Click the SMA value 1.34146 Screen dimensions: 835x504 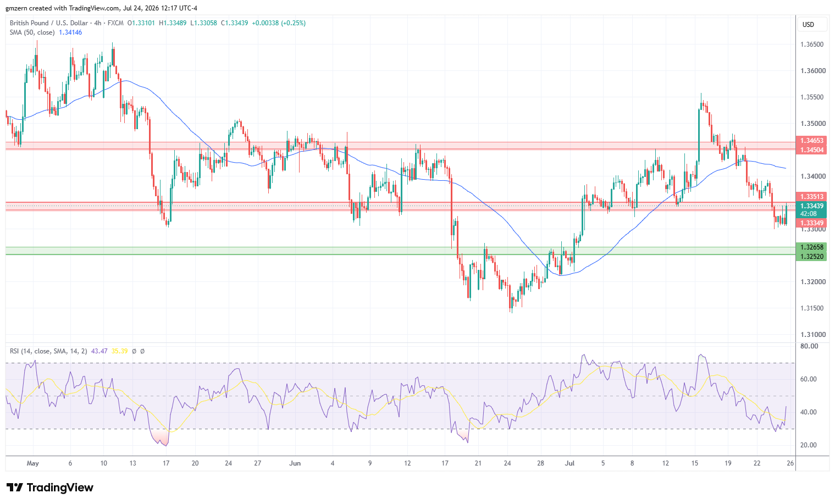(x=70, y=32)
